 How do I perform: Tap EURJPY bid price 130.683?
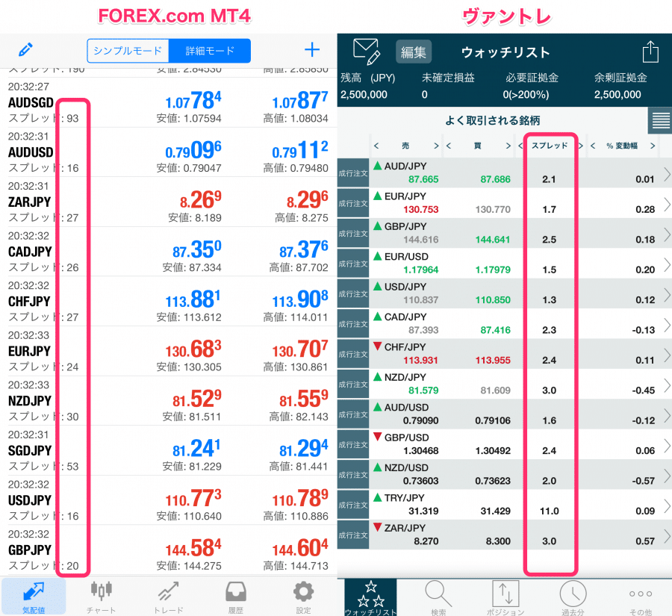193,349
